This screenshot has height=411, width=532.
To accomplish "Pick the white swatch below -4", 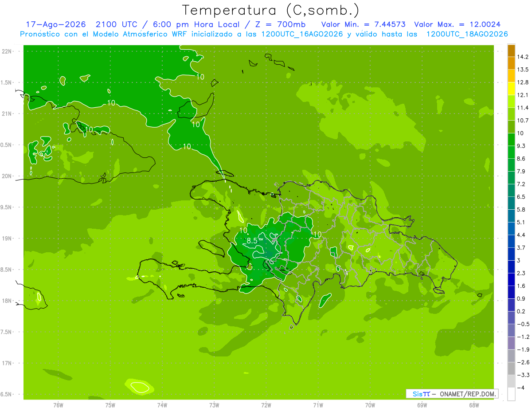I will point(512,394).
